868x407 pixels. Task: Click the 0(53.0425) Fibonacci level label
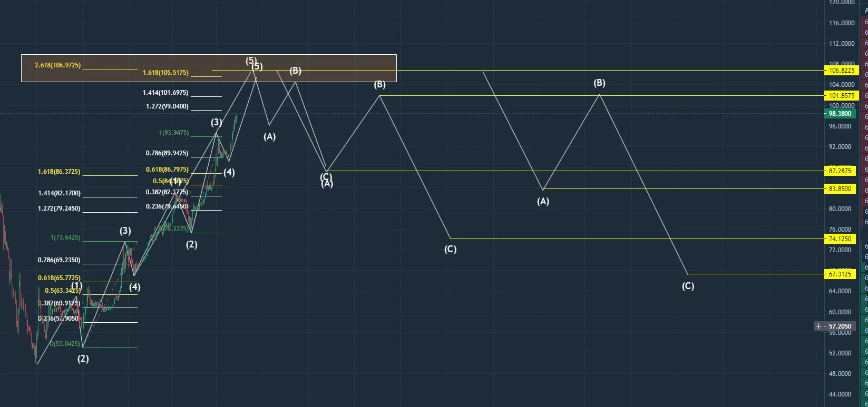pyautogui.click(x=65, y=344)
